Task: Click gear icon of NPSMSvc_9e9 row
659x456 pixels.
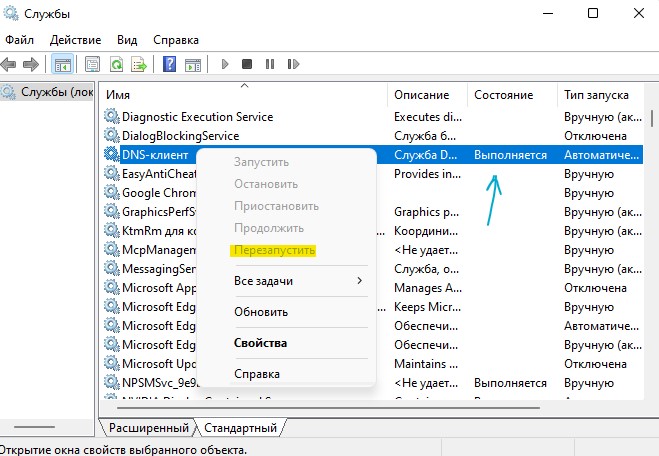Action: point(112,382)
